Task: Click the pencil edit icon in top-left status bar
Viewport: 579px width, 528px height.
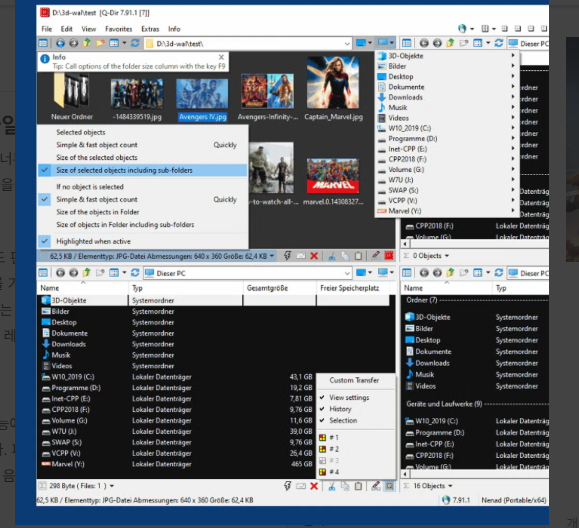Action: [x=376, y=256]
